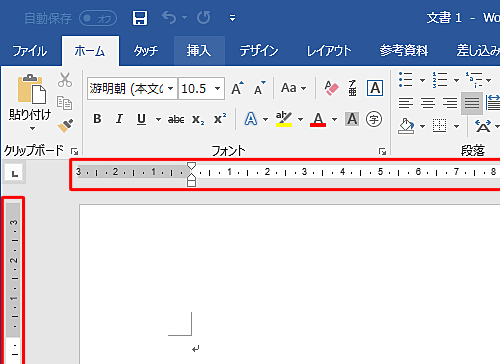
Task: Toggle italic formatting
Action: coord(119,119)
